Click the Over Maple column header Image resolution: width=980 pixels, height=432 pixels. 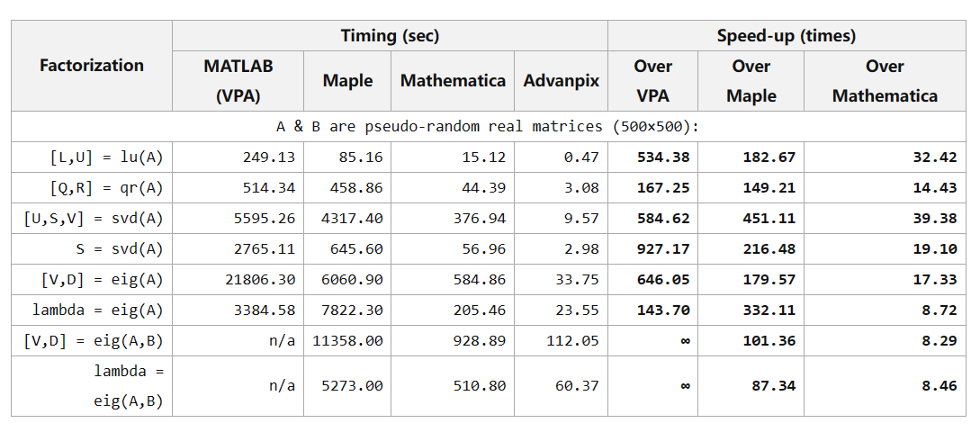751,80
